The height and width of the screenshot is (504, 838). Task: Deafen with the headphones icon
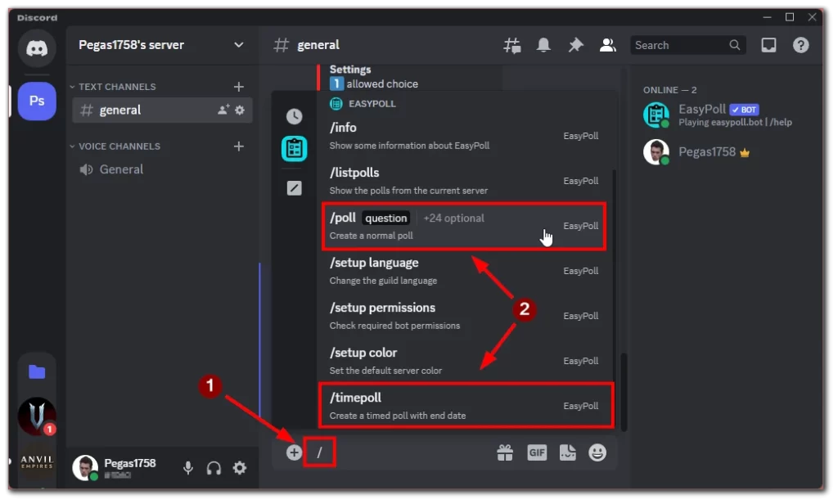tap(214, 468)
